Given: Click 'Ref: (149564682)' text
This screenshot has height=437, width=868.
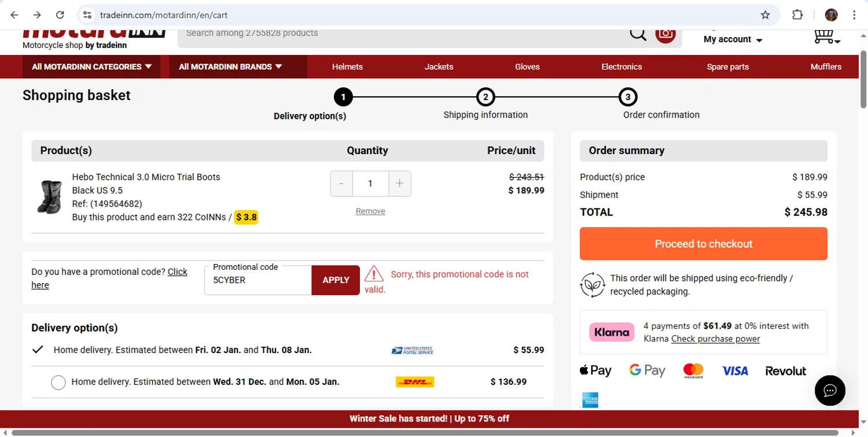Looking at the screenshot, I should click(107, 204).
